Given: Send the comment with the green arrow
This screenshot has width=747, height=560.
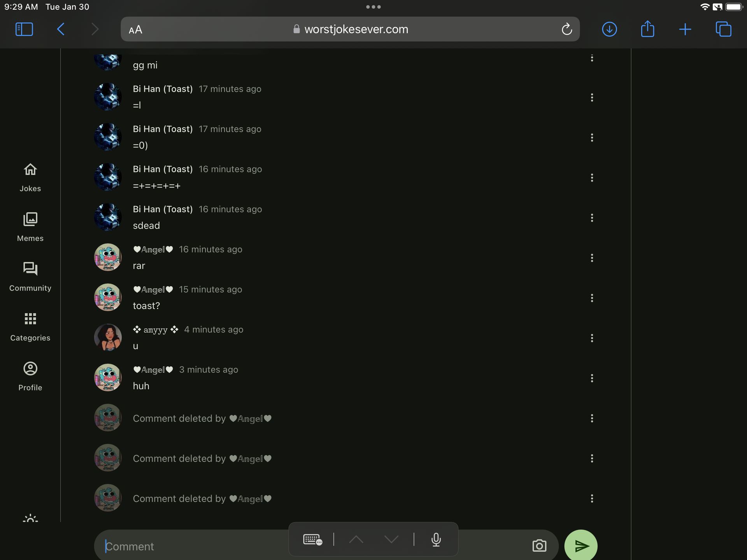Looking at the screenshot, I should [580, 546].
